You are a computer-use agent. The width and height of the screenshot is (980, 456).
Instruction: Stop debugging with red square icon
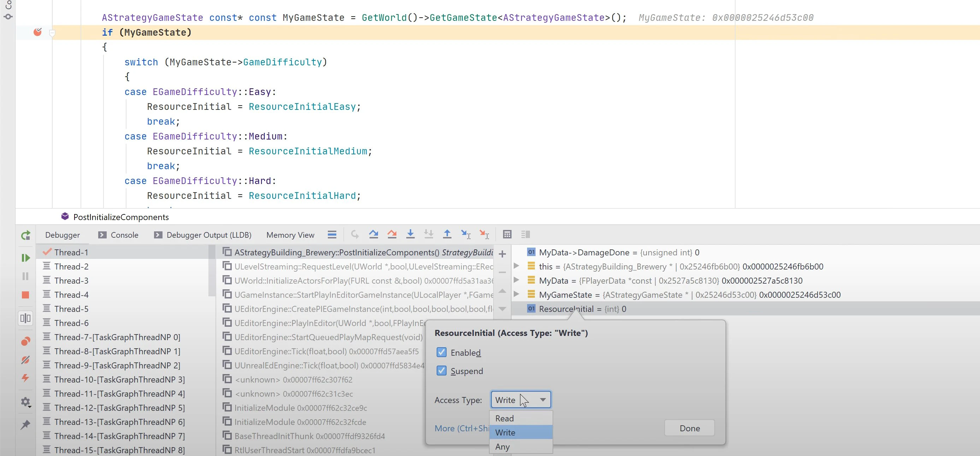[x=25, y=295]
